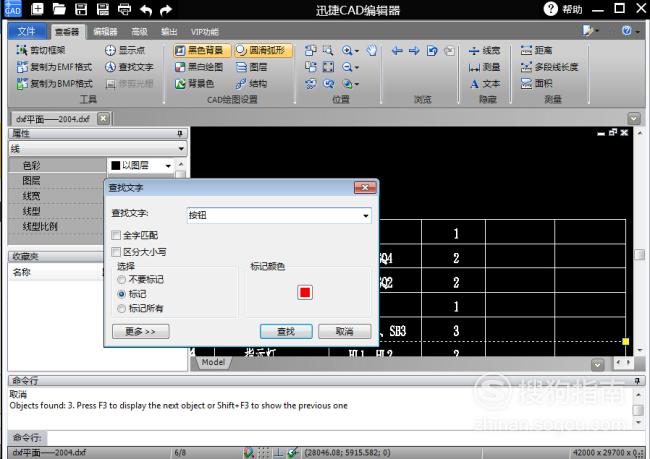
Task: Open the zoom out dropdown arrow
Action: [x=357, y=68]
